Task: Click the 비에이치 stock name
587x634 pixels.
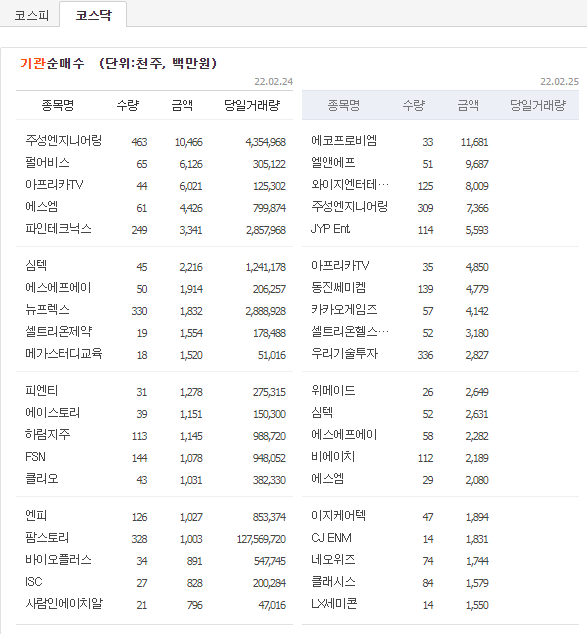Action: click(x=333, y=456)
